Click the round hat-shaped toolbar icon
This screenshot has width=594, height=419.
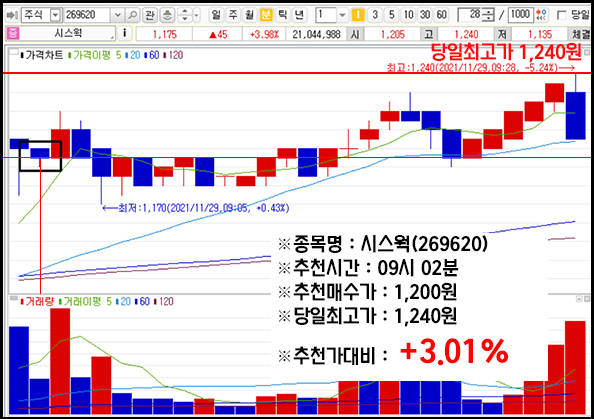point(167,15)
